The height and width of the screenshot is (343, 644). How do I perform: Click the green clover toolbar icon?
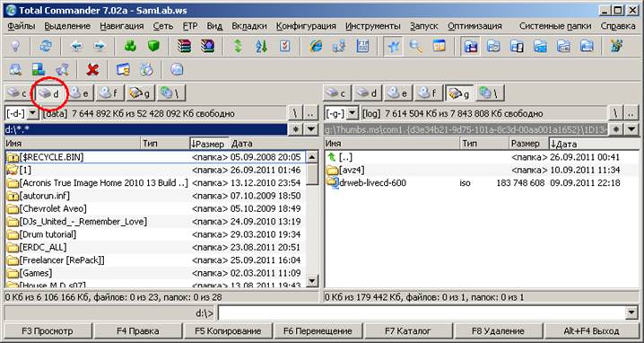click(x=130, y=46)
